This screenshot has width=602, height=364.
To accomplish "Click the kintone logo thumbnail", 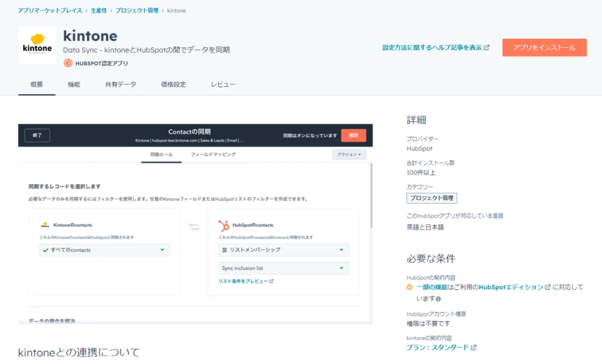I will 37,46.
